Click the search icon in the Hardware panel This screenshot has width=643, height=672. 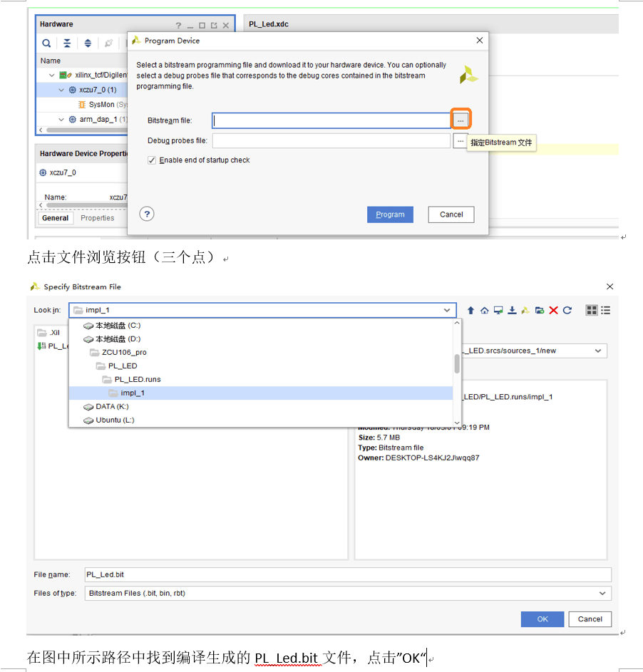coord(46,43)
